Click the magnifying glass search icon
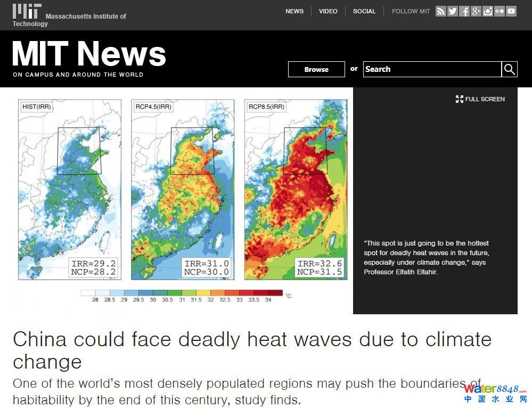The height and width of the screenshot is (408, 532). 510,69
